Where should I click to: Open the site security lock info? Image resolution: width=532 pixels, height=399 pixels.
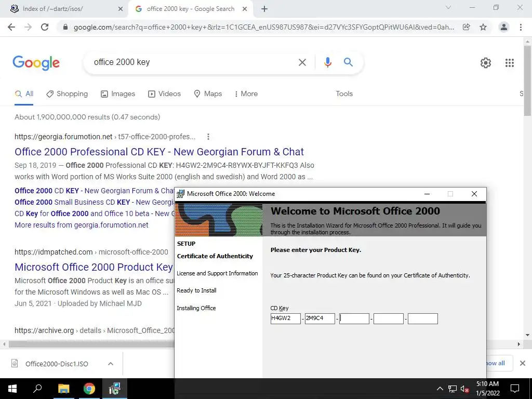65,27
